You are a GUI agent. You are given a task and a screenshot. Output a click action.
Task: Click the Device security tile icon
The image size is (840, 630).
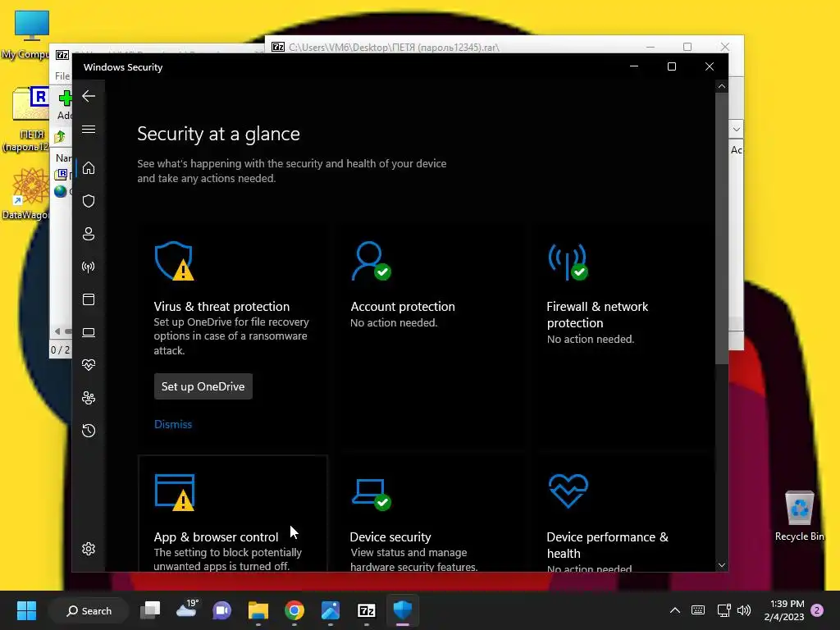pos(372,494)
